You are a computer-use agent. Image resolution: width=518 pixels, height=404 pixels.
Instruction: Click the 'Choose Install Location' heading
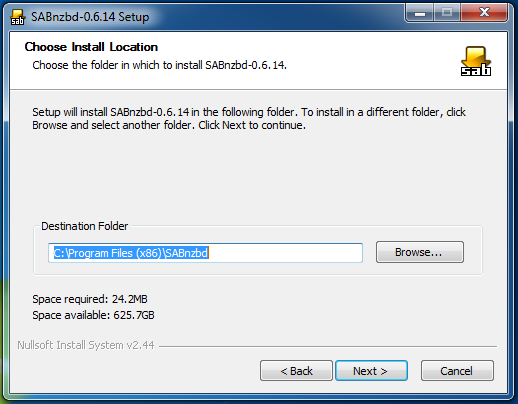click(91, 47)
